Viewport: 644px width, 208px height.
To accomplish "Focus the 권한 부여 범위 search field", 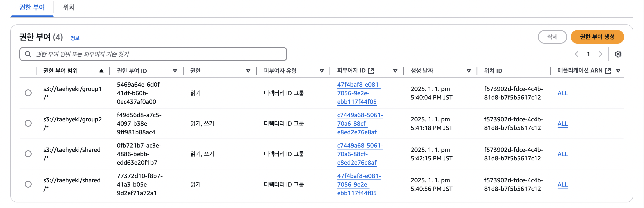I will click(153, 54).
